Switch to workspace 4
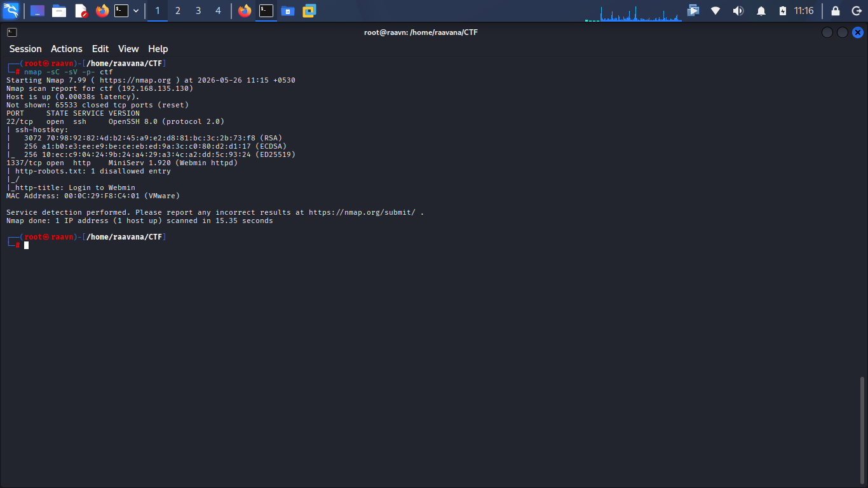This screenshot has height=488, width=868. click(x=219, y=11)
